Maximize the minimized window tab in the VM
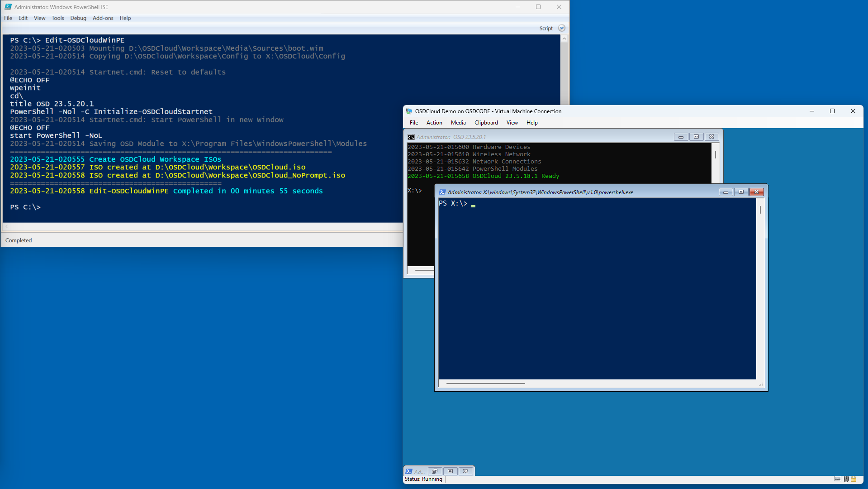The height and width of the screenshot is (489, 868). pyautogui.click(x=450, y=471)
